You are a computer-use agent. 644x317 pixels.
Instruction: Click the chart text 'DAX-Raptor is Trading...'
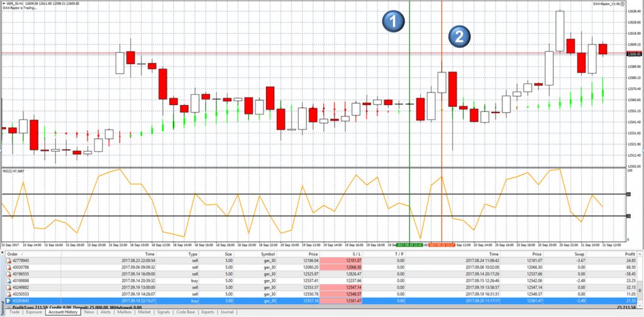[x=19, y=8]
